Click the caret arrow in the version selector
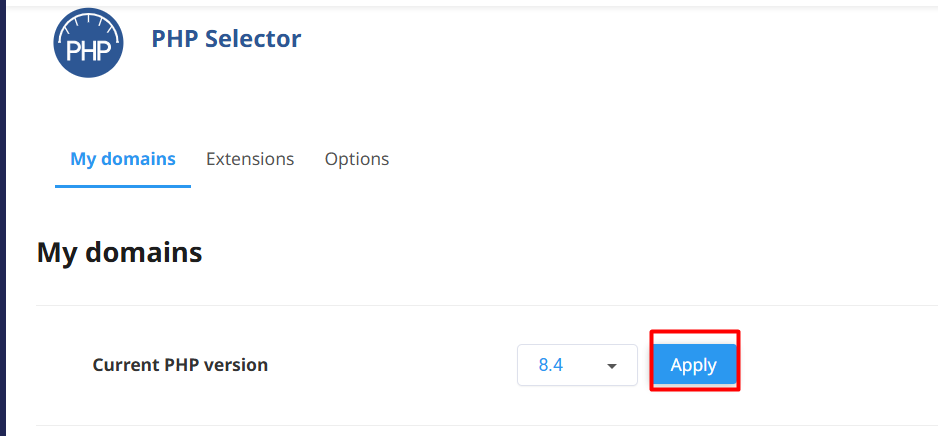This screenshot has height=436, width=938. [611, 366]
